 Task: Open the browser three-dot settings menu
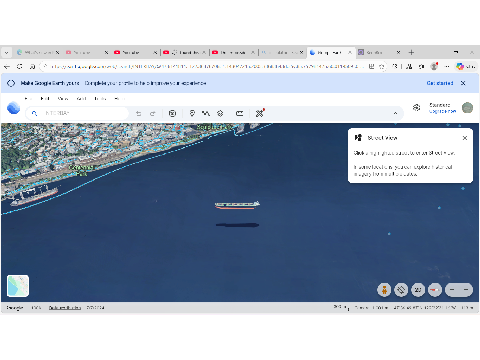(447, 67)
